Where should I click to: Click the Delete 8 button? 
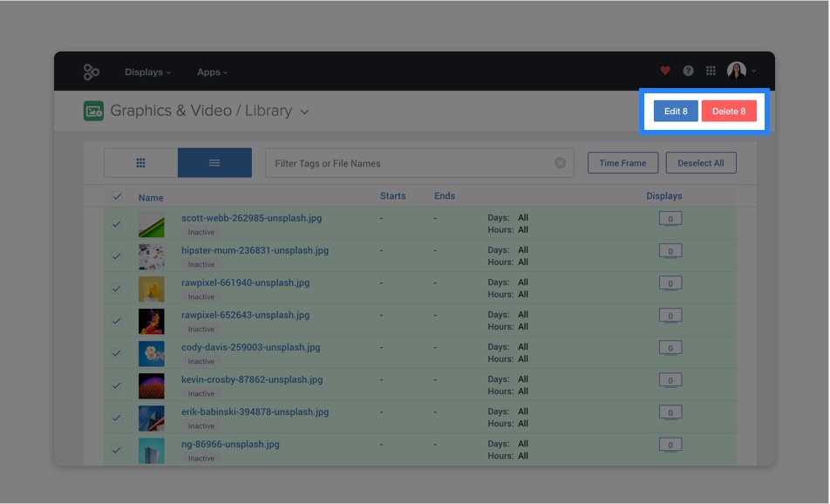pos(730,111)
